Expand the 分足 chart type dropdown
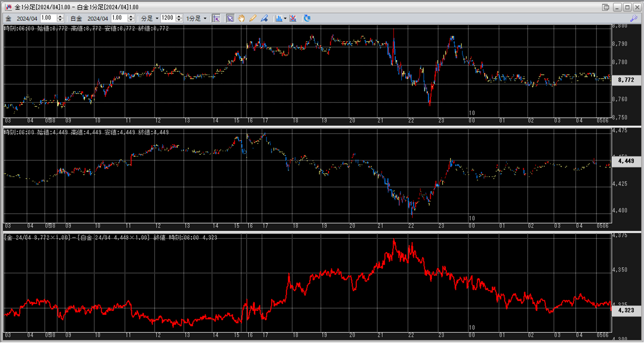The width and height of the screenshot is (644, 343). click(157, 18)
